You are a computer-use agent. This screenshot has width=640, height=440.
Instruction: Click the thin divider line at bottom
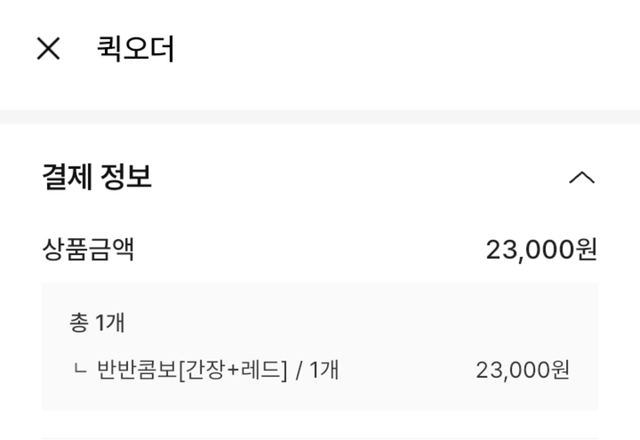pyautogui.click(x=320, y=438)
